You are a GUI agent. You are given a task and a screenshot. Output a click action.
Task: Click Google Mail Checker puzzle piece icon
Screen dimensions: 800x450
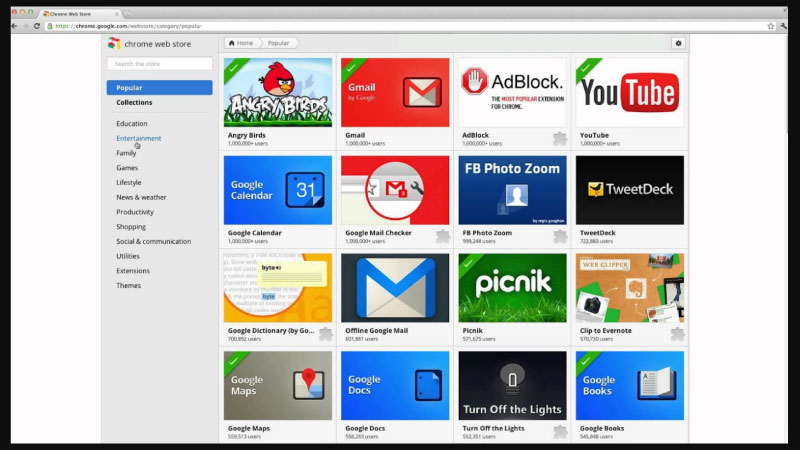pyautogui.click(x=443, y=236)
